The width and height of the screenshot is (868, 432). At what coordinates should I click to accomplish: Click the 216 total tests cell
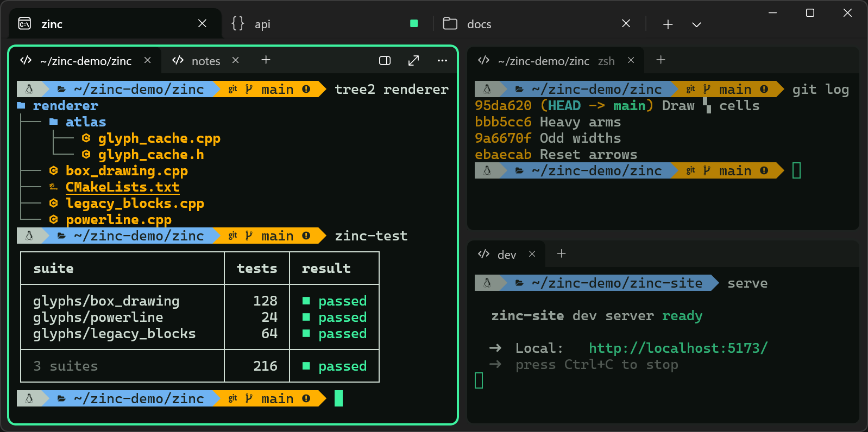(265, 366)
